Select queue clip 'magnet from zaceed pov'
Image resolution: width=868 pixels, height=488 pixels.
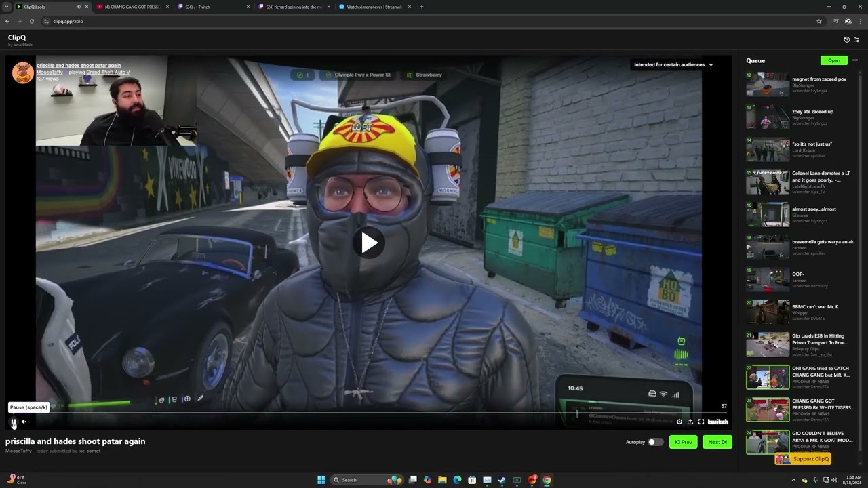(800, 84)
